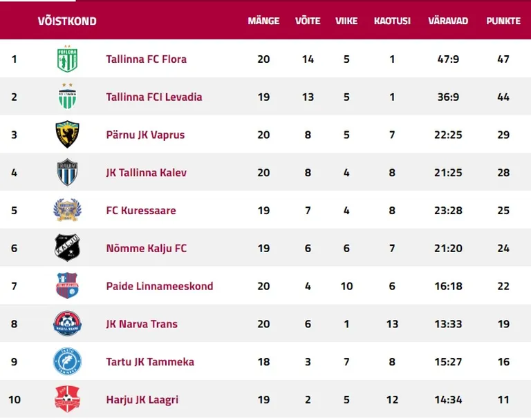Select the Tartu JK Tammeka blue logo

click(67, 361)
